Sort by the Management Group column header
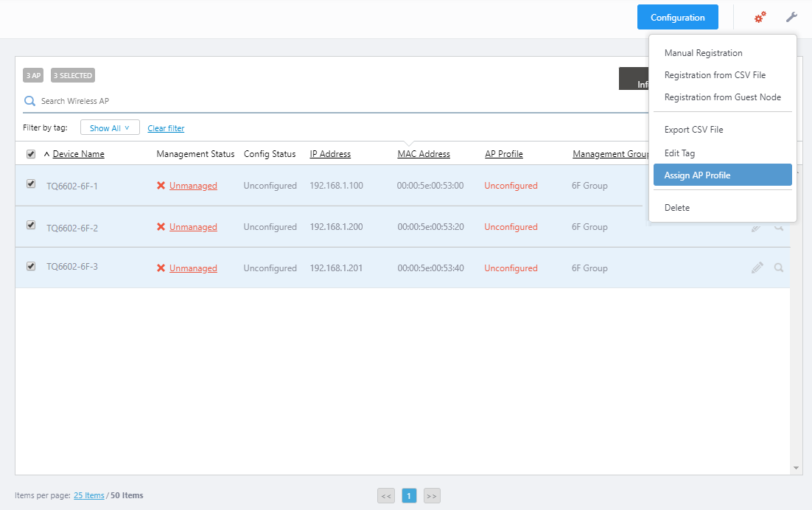Viewport: 812px width, 510px height. pos(611,154)
